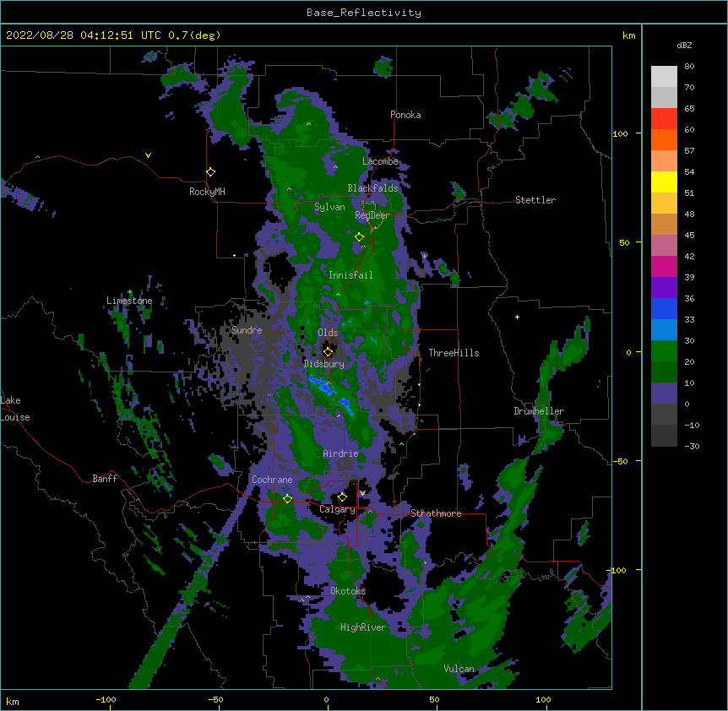Click the Banff label
The image size is (728, 711).
(105, 479)
